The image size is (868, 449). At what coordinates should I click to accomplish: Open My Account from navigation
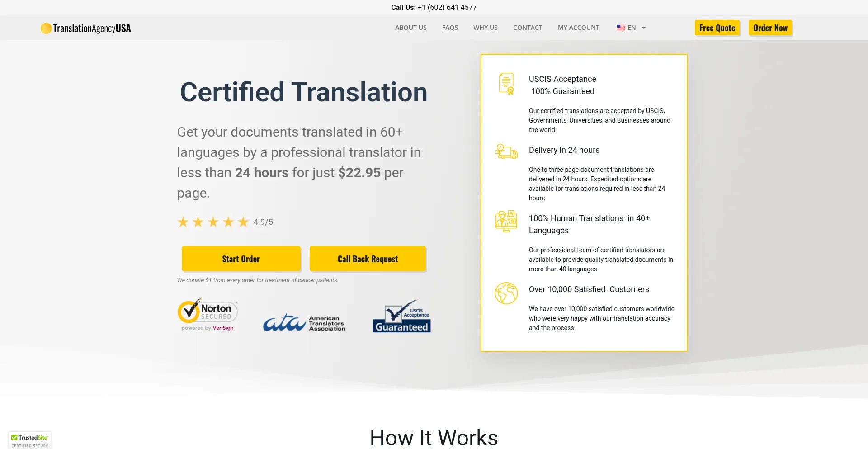tap(578, 28)
